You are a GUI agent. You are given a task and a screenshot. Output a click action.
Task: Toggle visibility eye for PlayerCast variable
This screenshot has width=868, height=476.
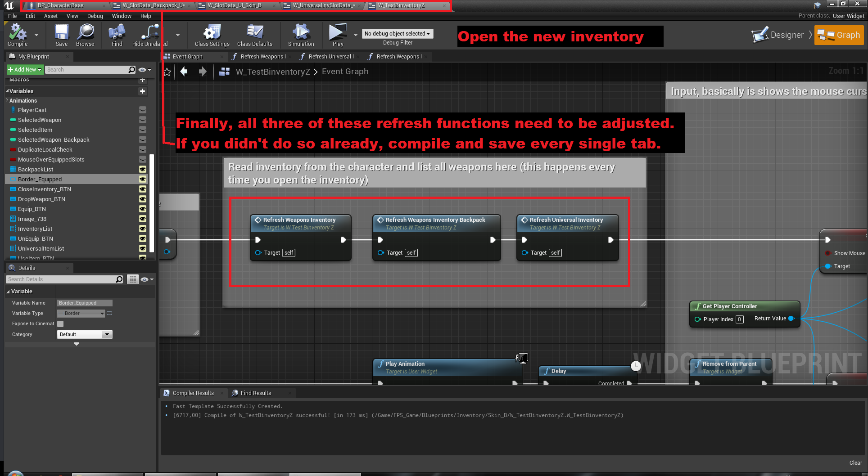point(143,110)
